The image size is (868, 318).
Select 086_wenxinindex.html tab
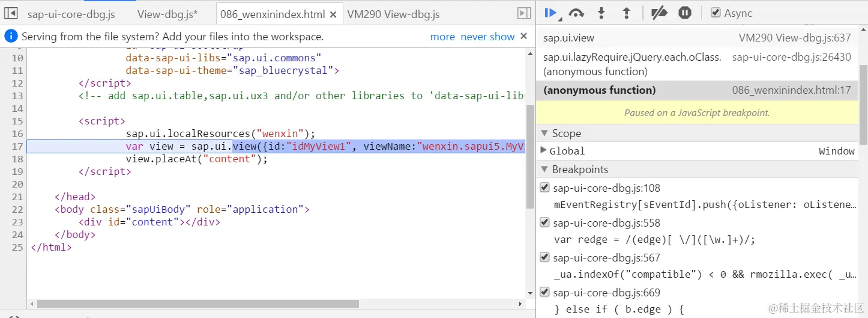273,14
